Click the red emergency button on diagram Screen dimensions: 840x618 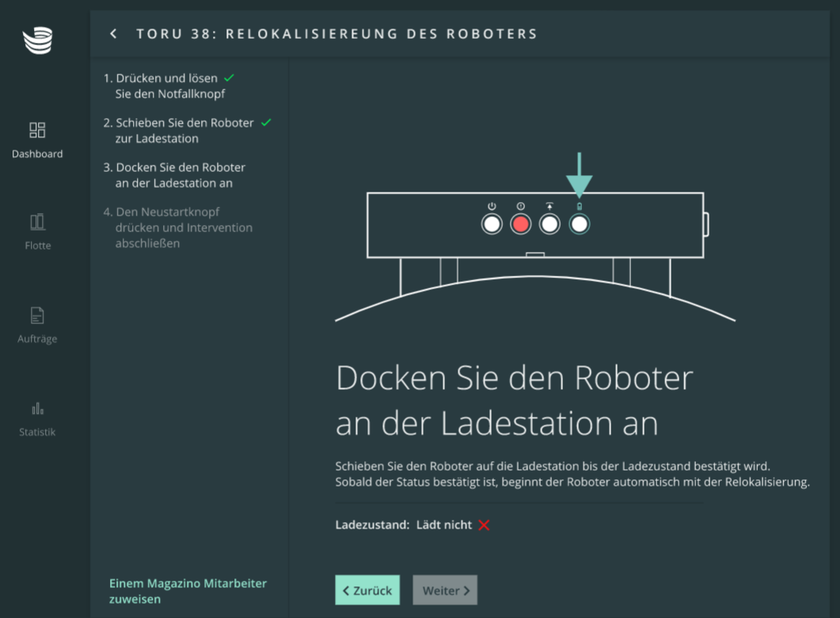[521, 224]
